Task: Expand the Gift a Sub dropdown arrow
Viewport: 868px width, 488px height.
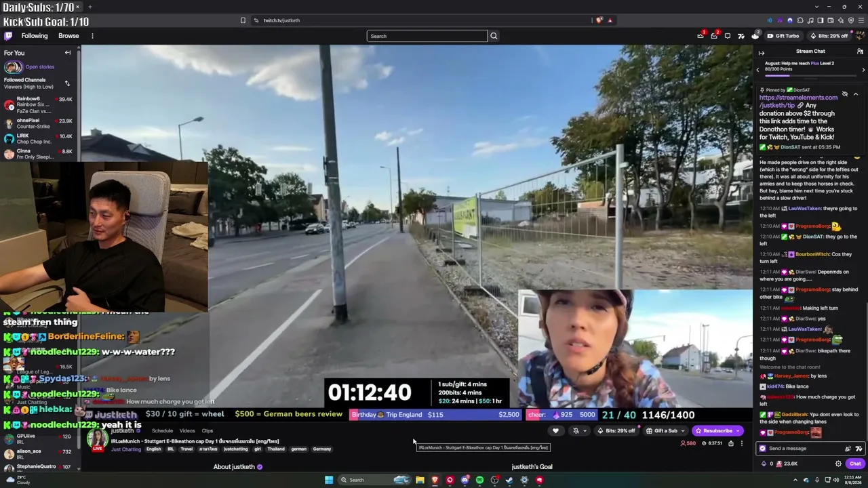Action: (x=683, y=431)
